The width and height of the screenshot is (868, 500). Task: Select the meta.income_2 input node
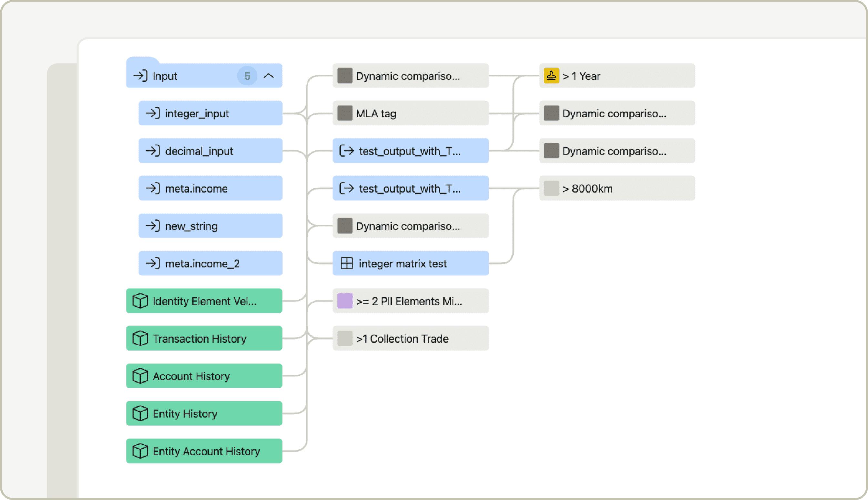[x=210, y=264]
